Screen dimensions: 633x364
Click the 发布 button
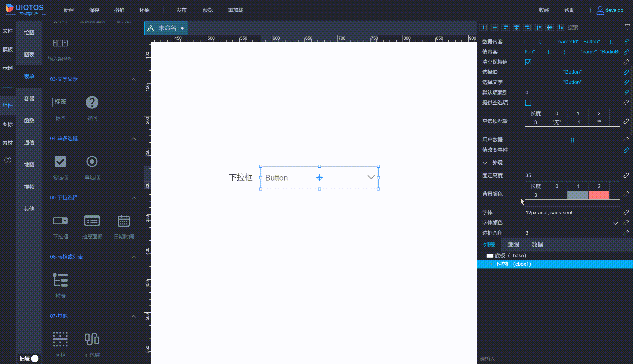(x=181, y=10)
